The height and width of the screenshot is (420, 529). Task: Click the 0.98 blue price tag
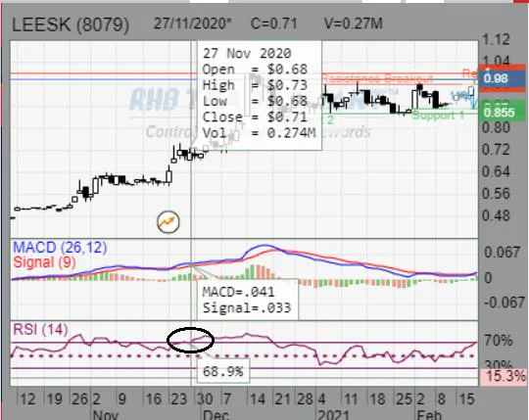(502, 78)
